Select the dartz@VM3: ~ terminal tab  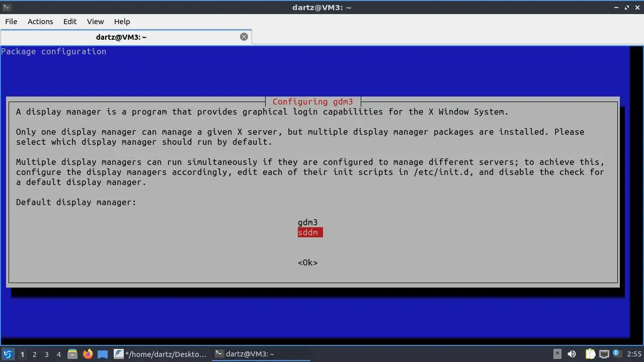126,37
